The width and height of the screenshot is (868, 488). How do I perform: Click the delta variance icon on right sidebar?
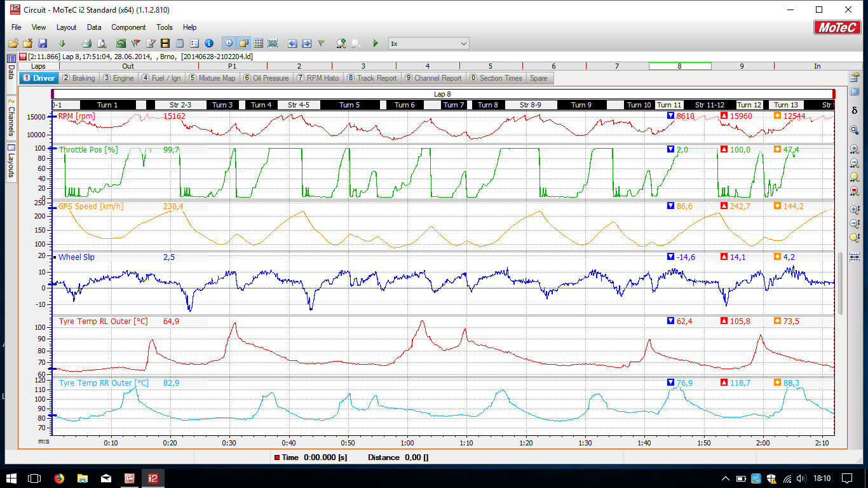pyautogui.click(x=855, y=110)
